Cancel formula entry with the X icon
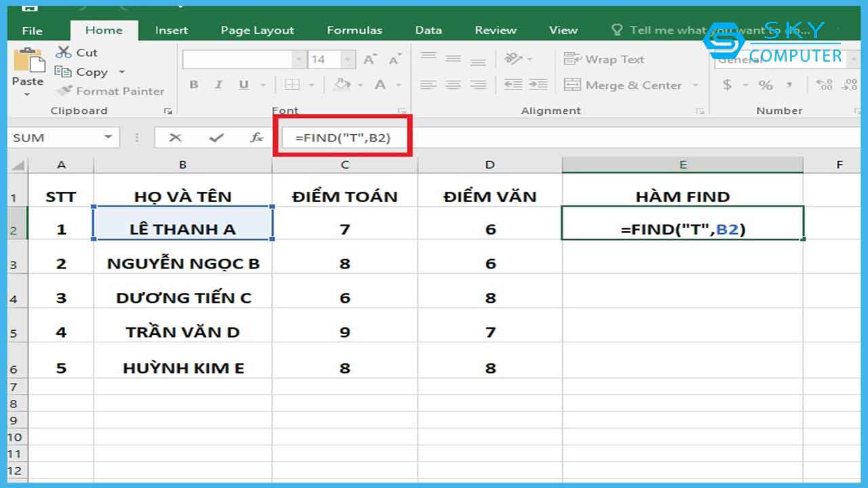Image resolution: width=868 pixels, height=488 pixels. click(x=176, y=138)
